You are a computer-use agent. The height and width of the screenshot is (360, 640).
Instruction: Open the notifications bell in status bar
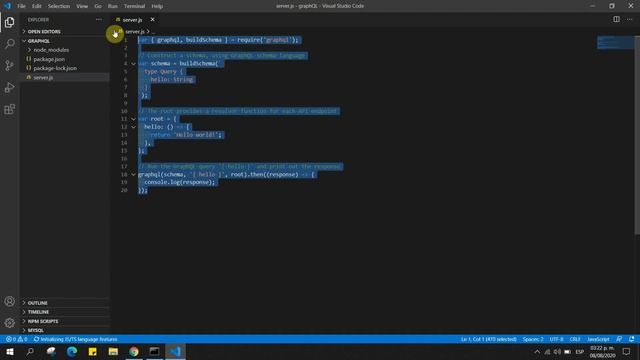632,339
